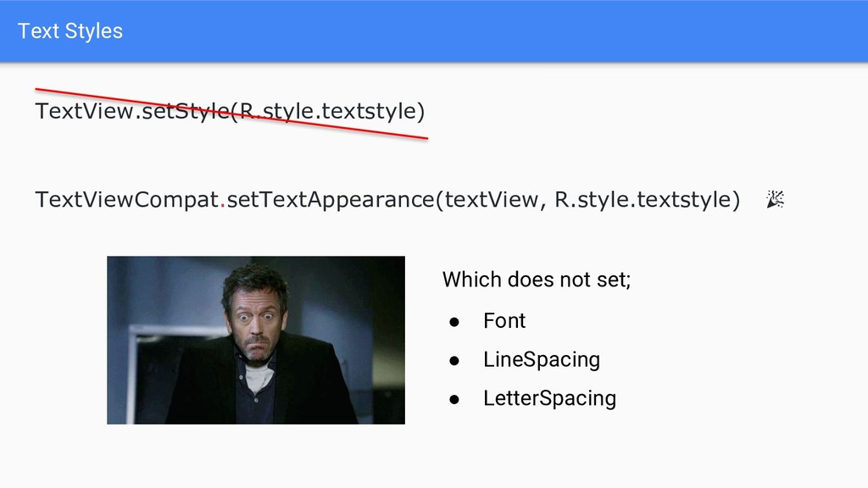Image resolution: width=868 pixels, height=488 pixels.
Task: Click the blue header bar
Action: coord(434,31)
